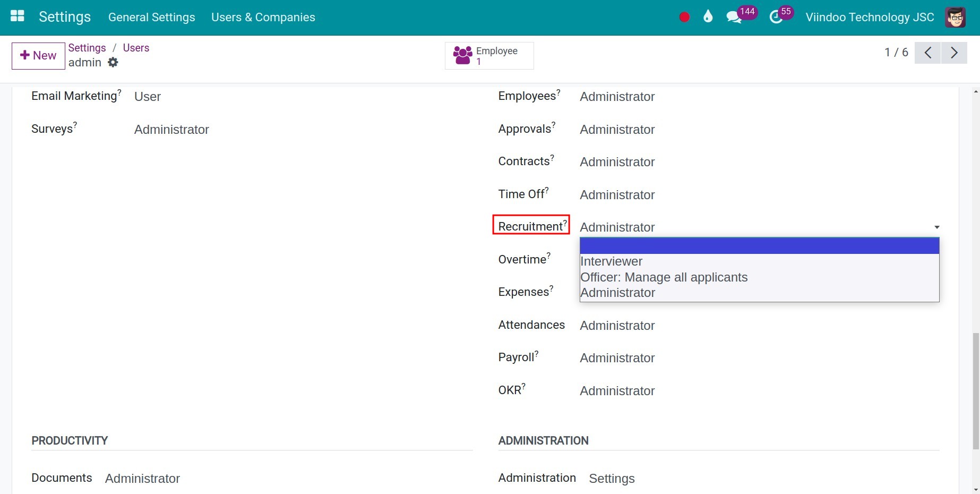
Task: Go to next user record
Action: pyautogui.click(x=954, y=53)
